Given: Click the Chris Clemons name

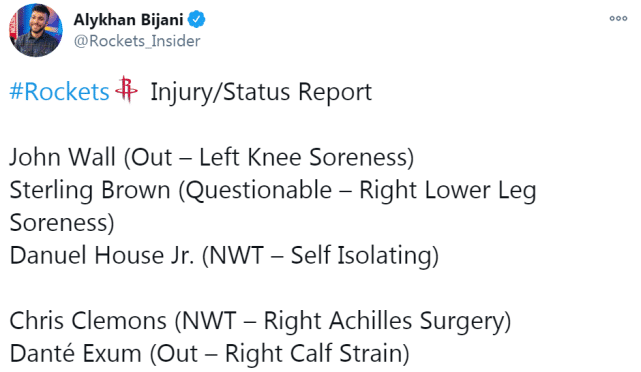Looking at the screenshot, I should pos(88,320).
